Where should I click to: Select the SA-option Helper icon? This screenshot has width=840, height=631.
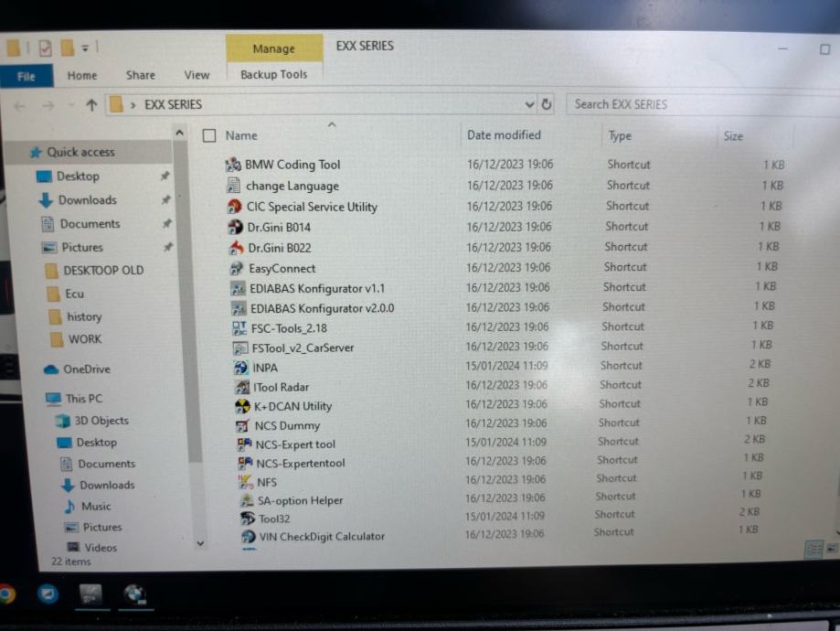click(x=247, y=500)
